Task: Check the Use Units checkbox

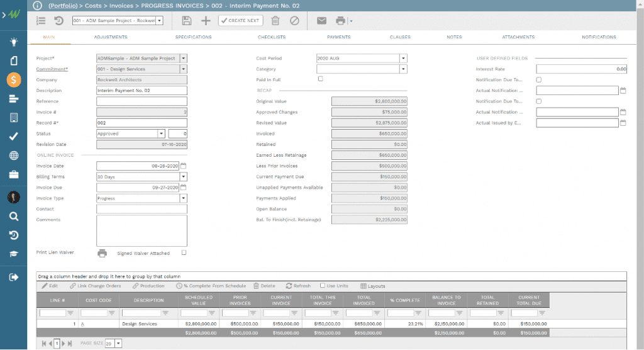Action: (x=323, y=286)
